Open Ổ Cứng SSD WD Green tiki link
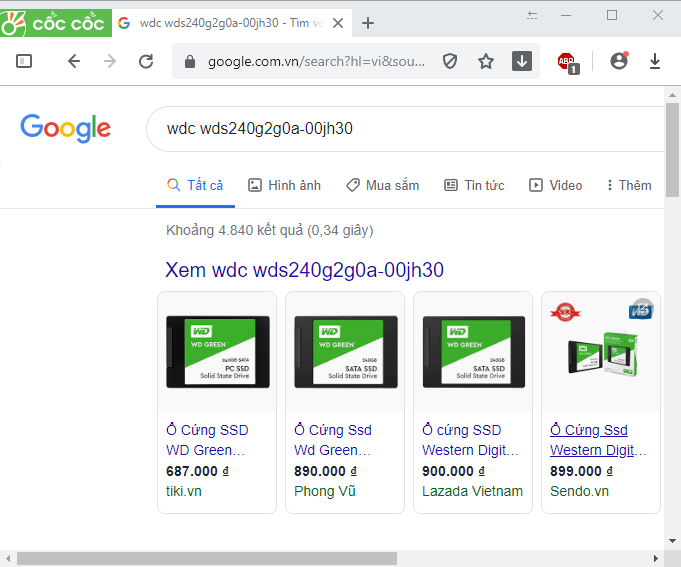The image size is (681, 567). pos(207,440)
